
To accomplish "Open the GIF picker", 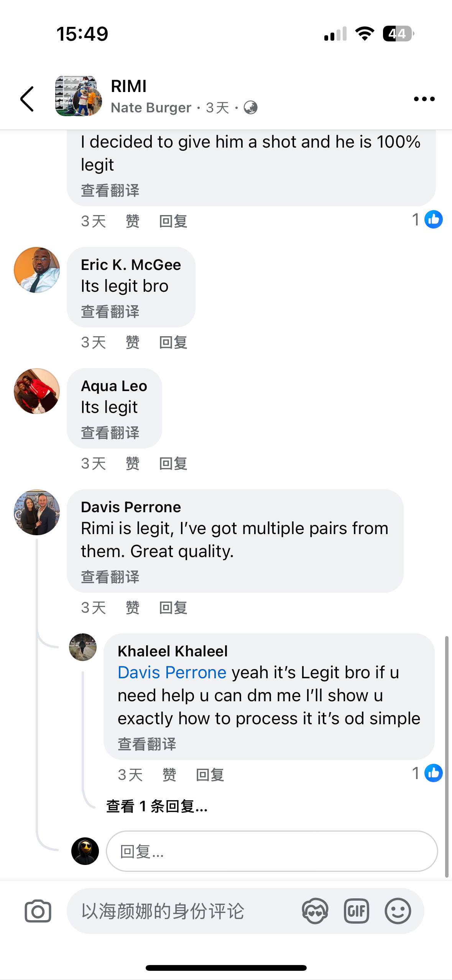I will point(356,911).
